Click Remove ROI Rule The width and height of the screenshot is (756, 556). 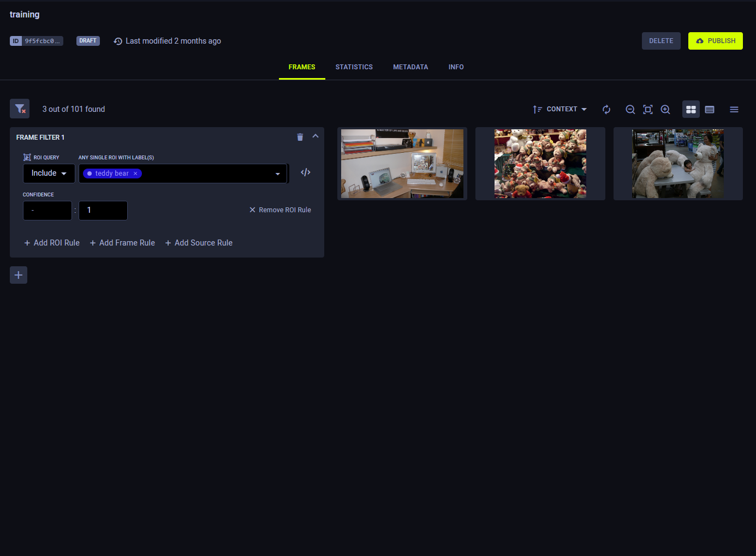[280, 210]
